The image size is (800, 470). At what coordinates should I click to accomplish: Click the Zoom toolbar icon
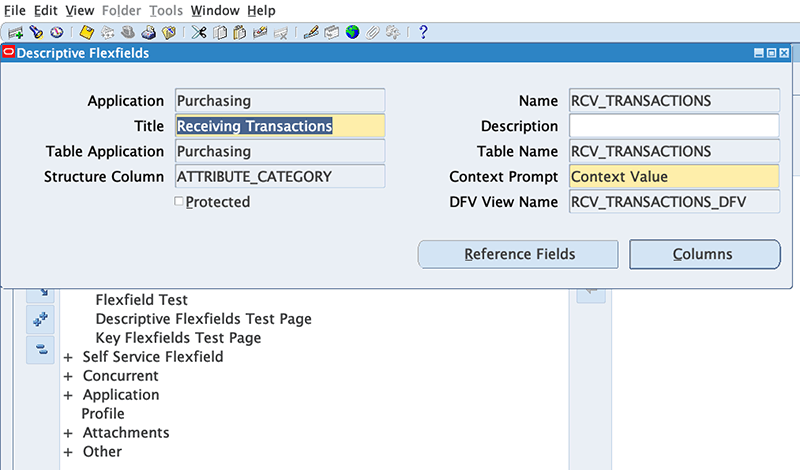click(x=332, y=33)
